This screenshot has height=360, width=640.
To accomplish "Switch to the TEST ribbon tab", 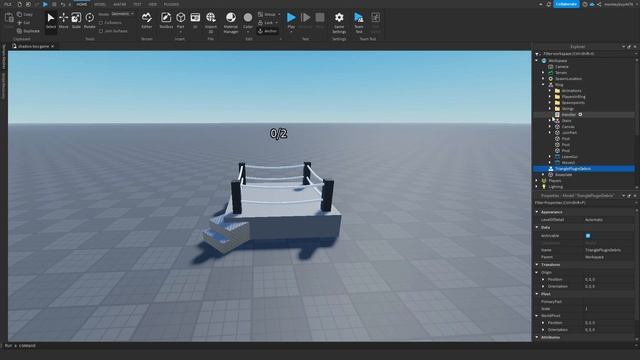I will pos(137,4).
